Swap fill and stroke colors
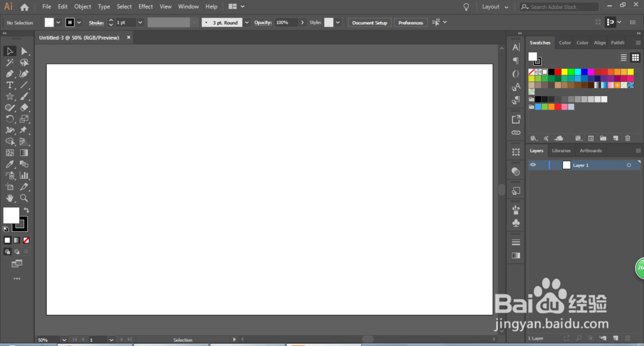This screenshot has height=346, width=644. click(26, 211)
